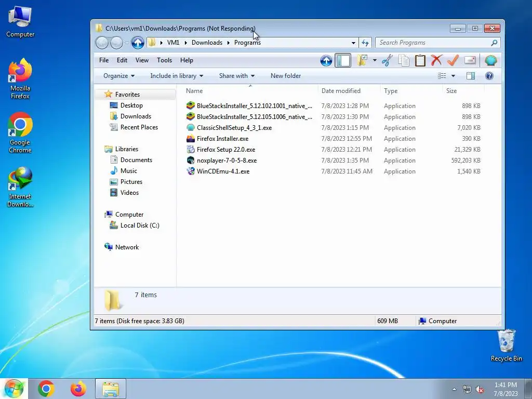Open the folder options icon in toolbar
Viewport: 532px width, 399px height.
(x=362, y=60)
